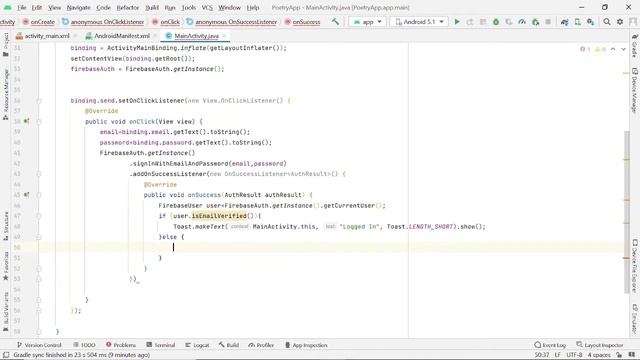Open the VCS menu
Screen dimensions: 640x360
(x=207, y=7)
